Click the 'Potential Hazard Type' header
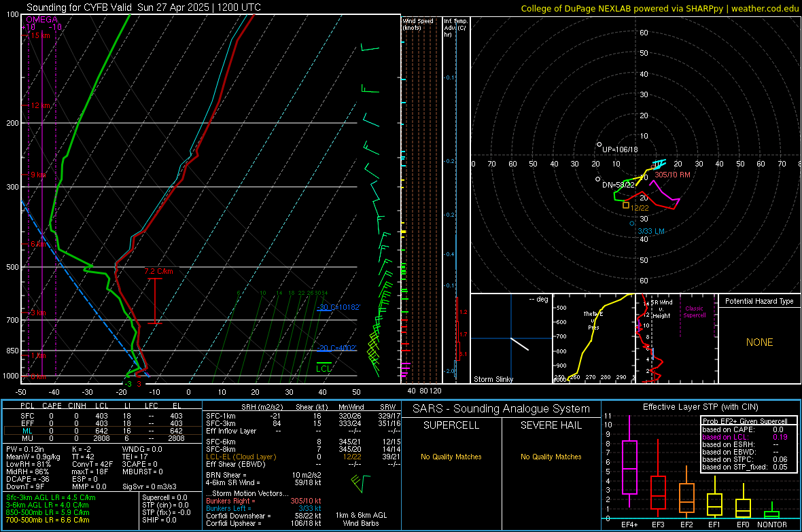Viewport: 802px width, 532px height. coord(759,301)
